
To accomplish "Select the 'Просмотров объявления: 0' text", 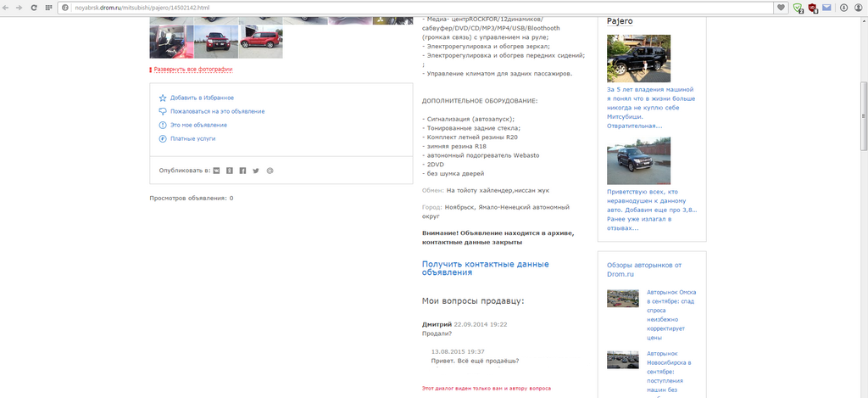I will (192, 198).
